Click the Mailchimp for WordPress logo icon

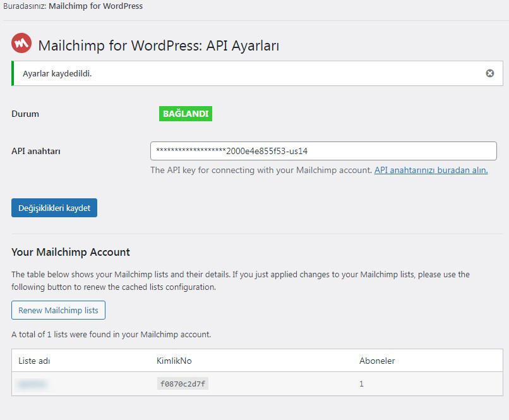pyautogui.click(x=21, y=43)
